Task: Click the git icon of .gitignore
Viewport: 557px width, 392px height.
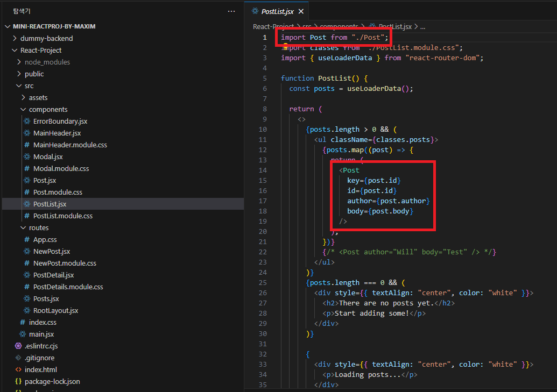Action: [18, 358]
